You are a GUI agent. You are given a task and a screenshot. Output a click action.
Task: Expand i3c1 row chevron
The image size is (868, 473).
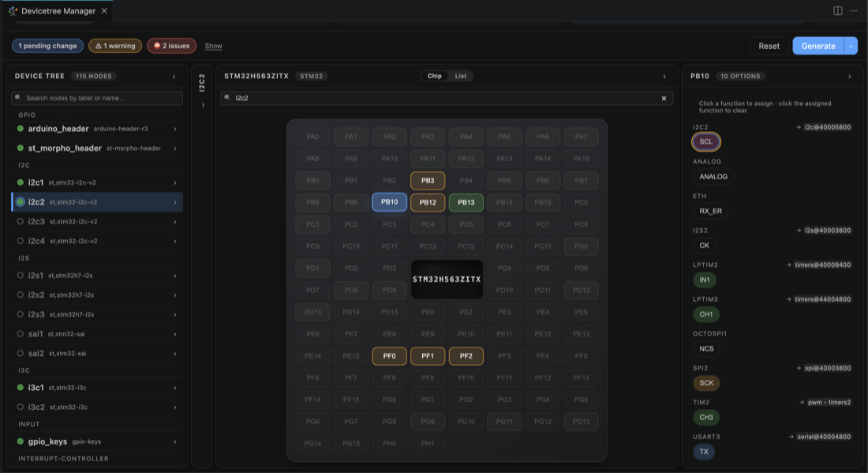175,388
